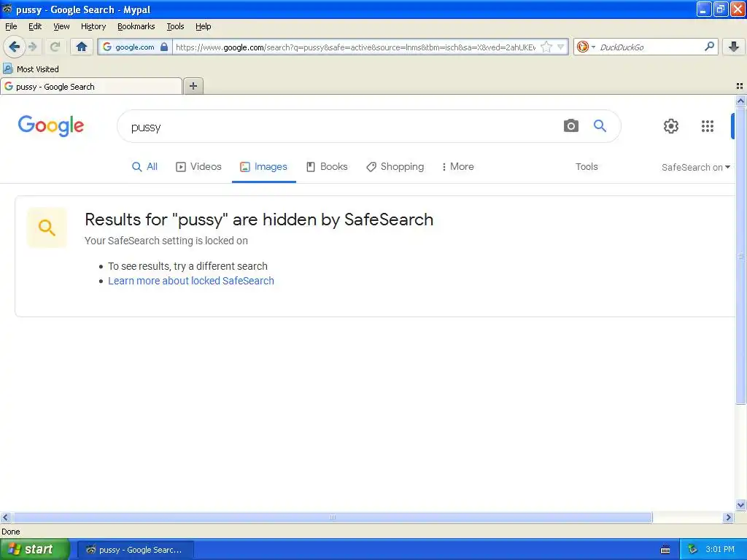
Task: Select the Images tab
Action: [263, 167]
